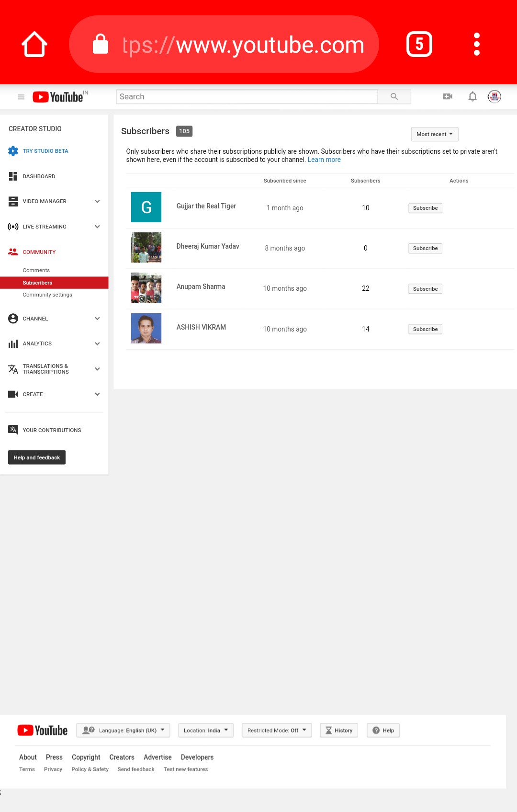Click the footer Send feedback link
This screenshot has width=517, height=812.
point(136,769)
